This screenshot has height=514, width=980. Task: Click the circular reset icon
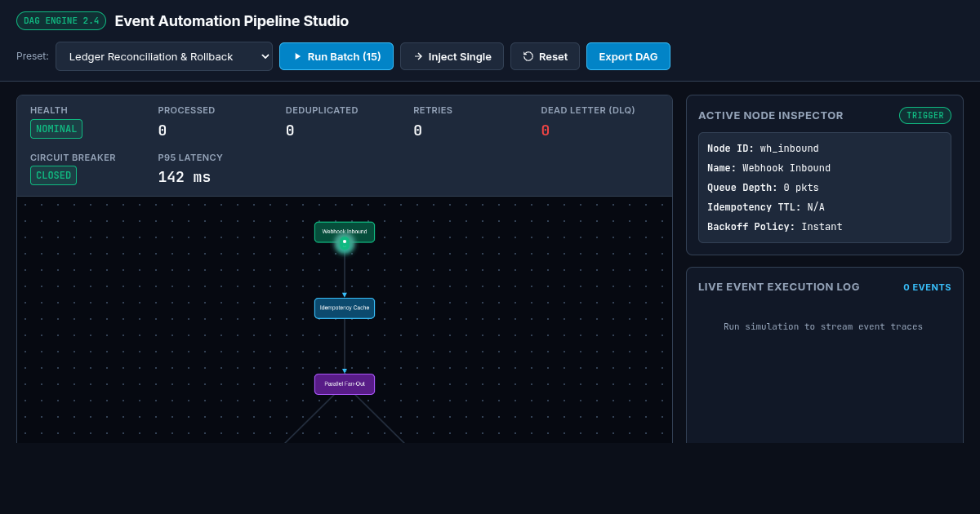point(528,56)
